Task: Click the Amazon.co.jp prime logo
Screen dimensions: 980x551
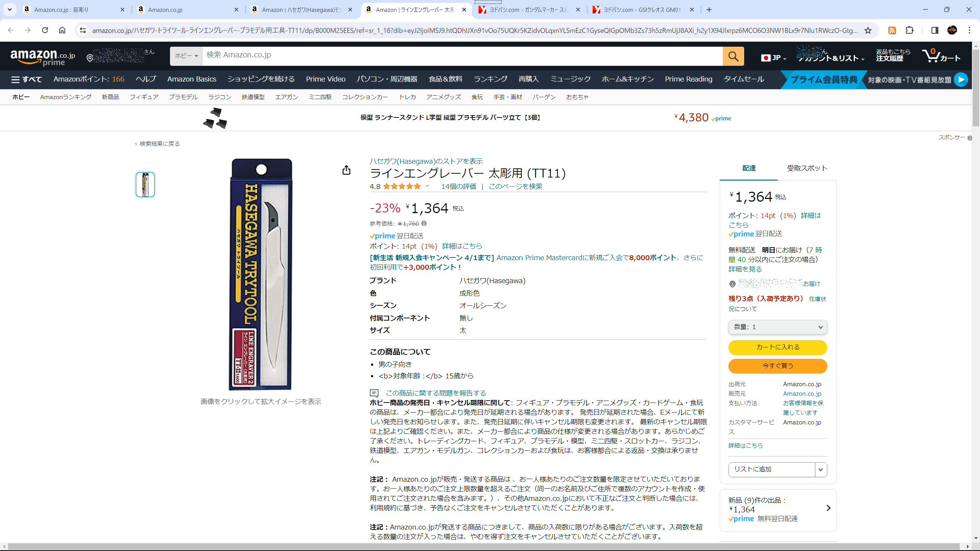Action: [42, 57]
